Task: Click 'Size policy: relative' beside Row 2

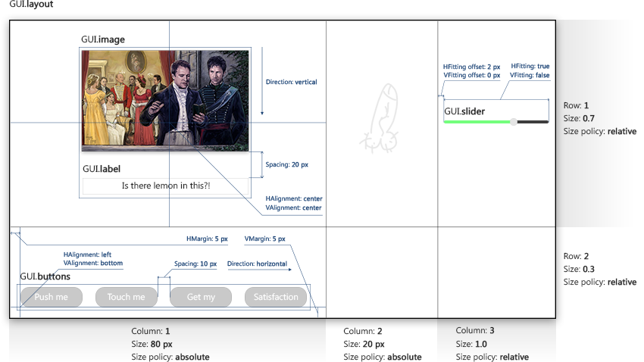Action: pos(599,282)
